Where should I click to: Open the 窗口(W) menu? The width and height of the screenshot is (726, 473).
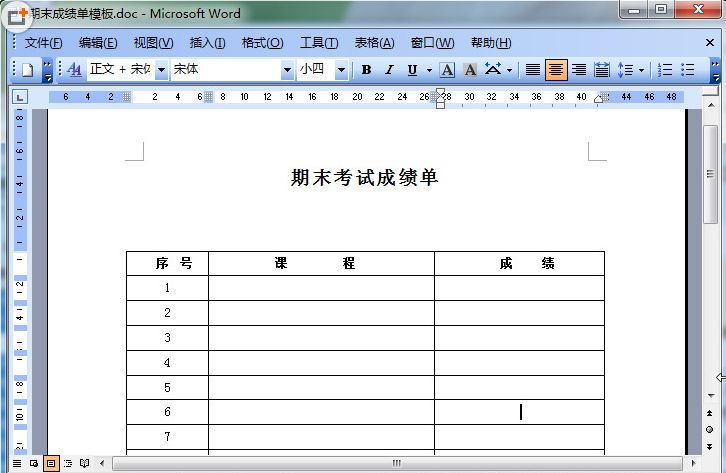click(x=432, y=43)
